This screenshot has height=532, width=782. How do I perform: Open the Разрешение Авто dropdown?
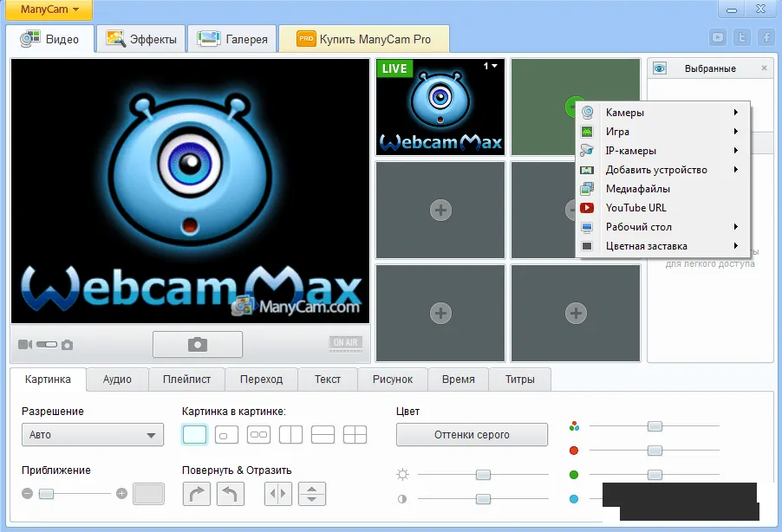(x=93, y=435)
